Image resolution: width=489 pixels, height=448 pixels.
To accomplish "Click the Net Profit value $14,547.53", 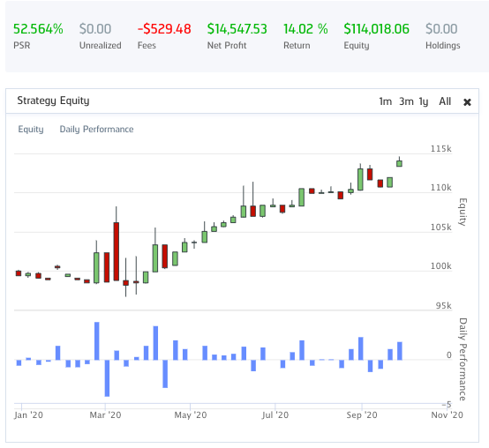I will (x=237, y=29).
